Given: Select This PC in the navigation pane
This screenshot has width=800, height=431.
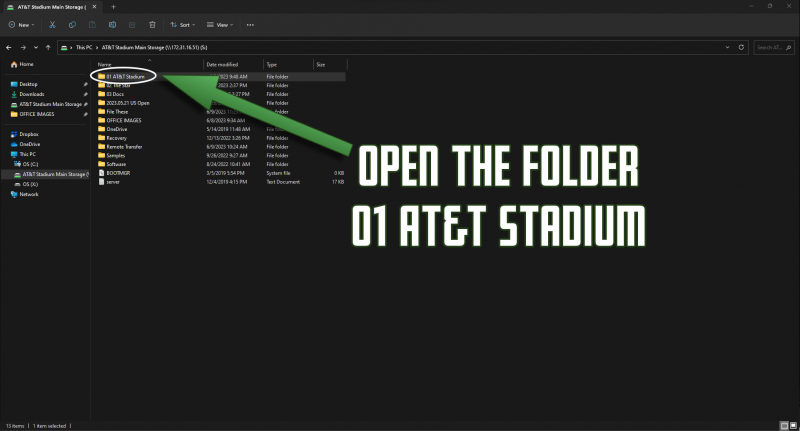Looking at the screenshot, I should 28,154.
